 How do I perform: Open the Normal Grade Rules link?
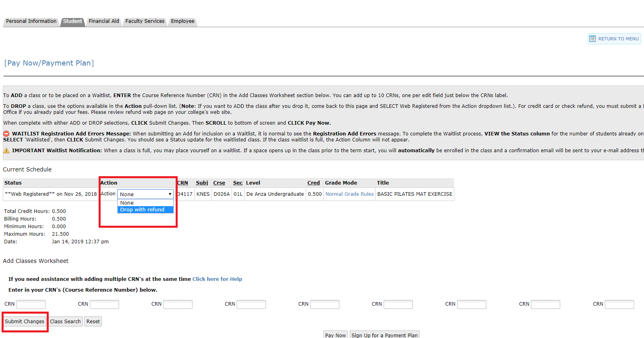(349, 194)
